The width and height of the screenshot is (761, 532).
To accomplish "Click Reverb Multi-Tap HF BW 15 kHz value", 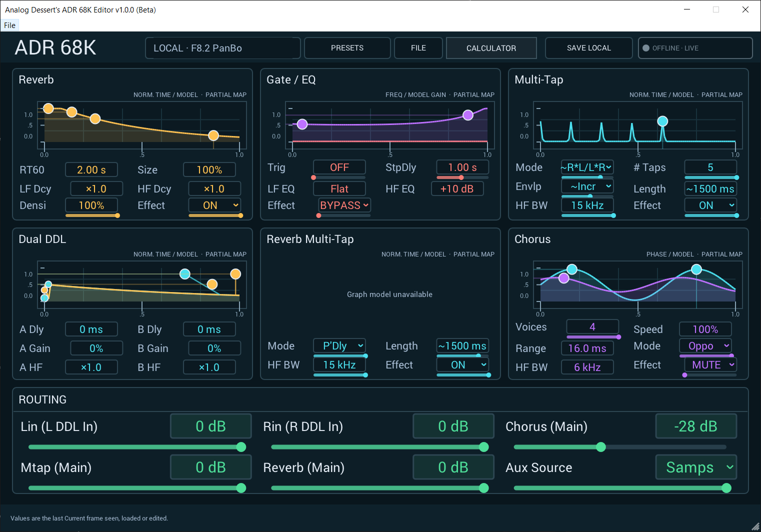I will click(x=339, y=365).
